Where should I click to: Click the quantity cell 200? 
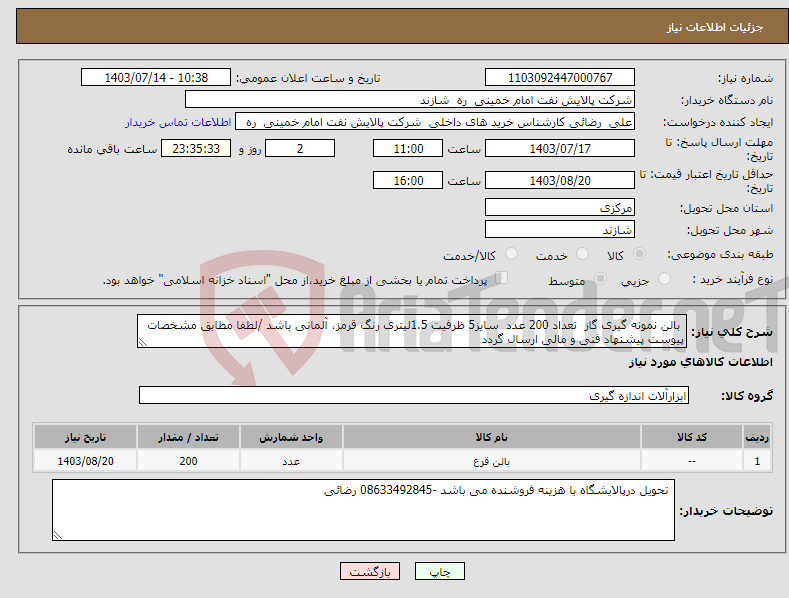click(x=188, y=461)
